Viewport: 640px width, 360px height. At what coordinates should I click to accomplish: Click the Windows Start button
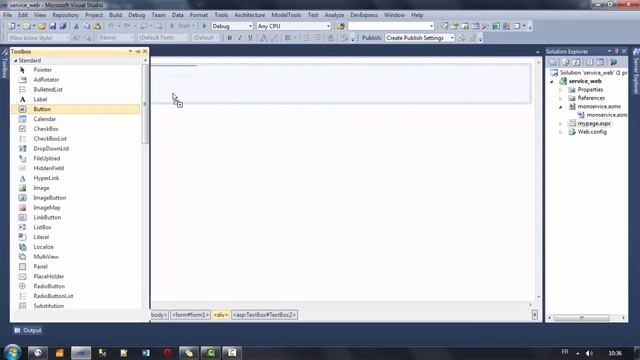(x=13, y=352)
